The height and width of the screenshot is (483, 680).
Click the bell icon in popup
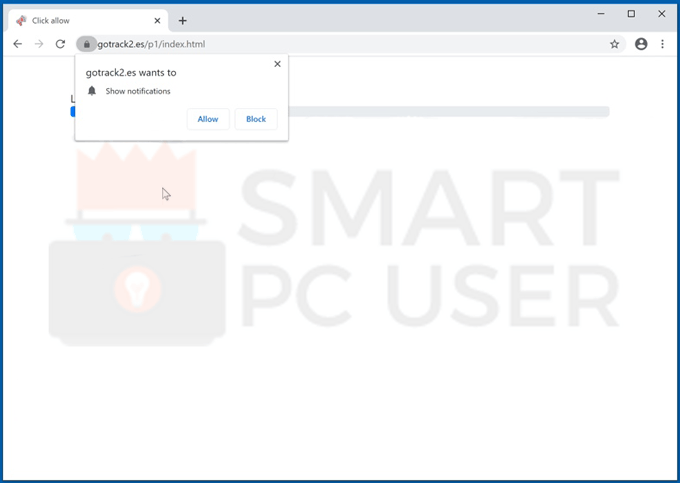(x=92, y=91)
